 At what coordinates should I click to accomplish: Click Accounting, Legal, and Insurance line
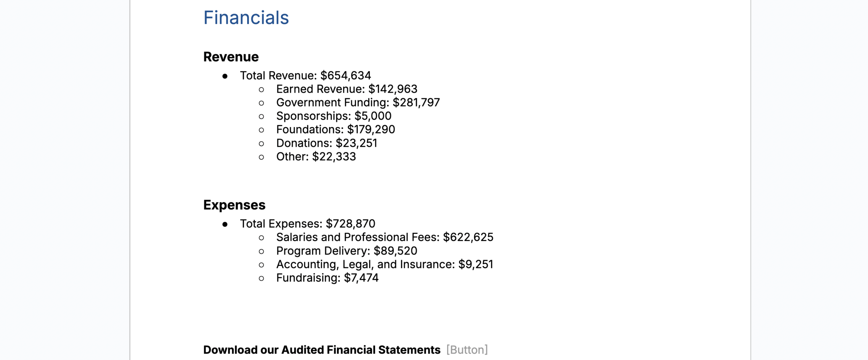pyautogui.click(x=384, y=264)
